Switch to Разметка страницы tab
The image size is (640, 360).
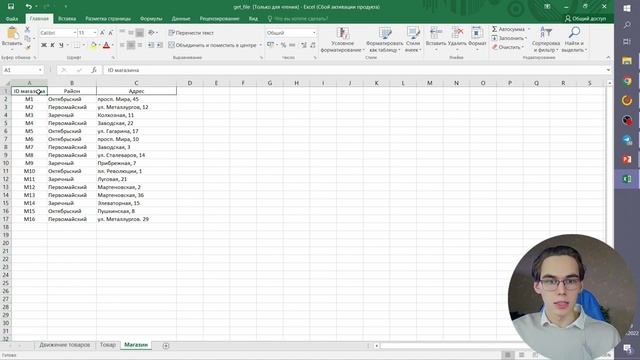pyautogui.click(x=108, y=19)
